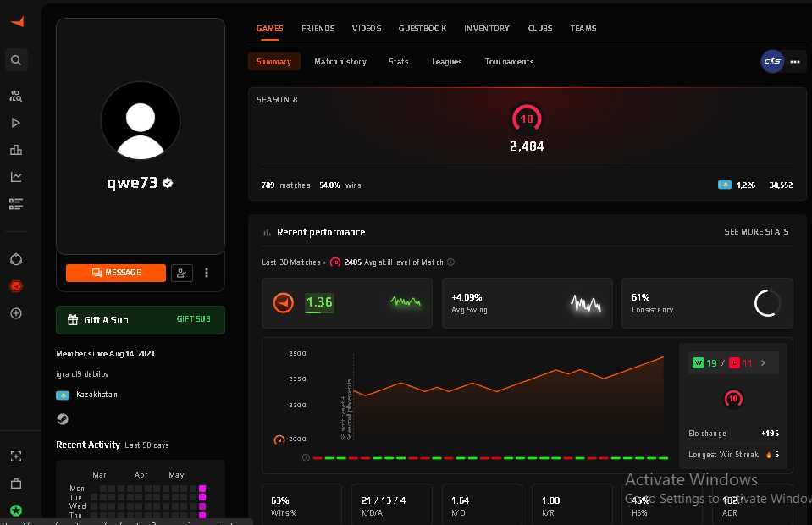812x525 pixels.
Task: Click the profile avatar picture
Action: click(141, 120)
